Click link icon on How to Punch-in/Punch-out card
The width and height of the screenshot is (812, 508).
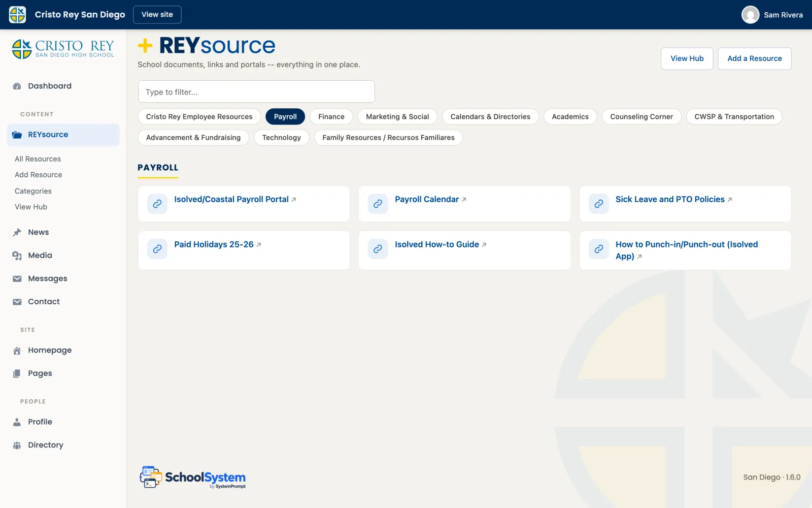(x=599, y=249)
